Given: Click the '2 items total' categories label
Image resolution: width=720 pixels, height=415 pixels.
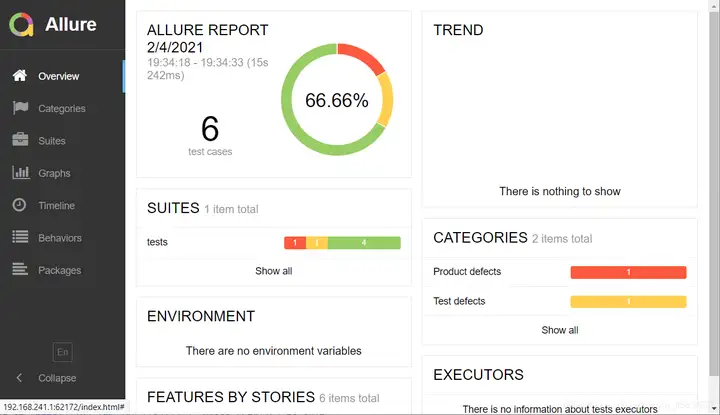Looking at the screenshot, I should click(562, 239).
